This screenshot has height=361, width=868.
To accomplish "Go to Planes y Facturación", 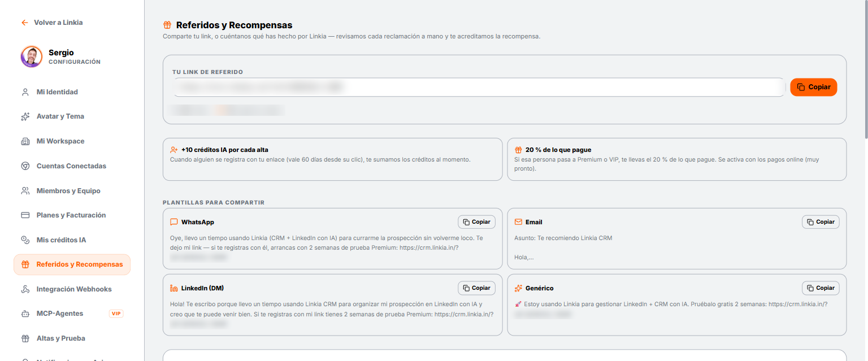I will [x=72, y=215].
